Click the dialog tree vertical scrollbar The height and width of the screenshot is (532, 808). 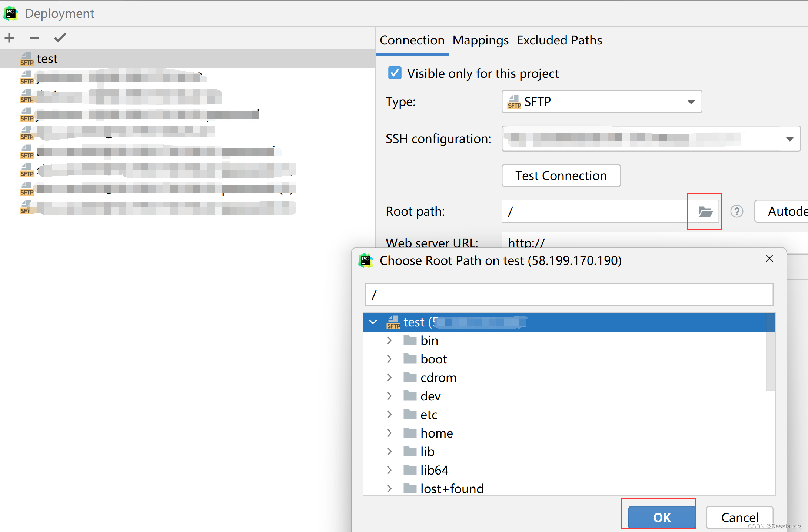(771, 352)
